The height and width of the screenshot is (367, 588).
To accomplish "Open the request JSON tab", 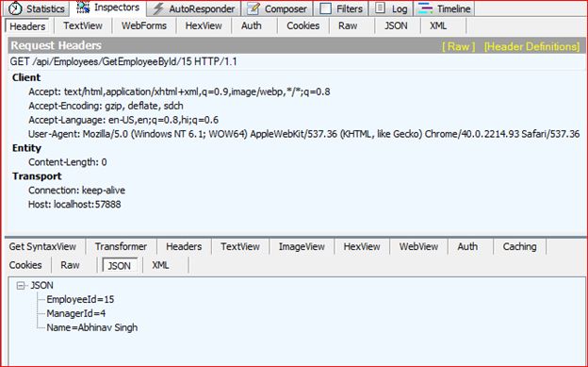I will click(x=396, y=25).
